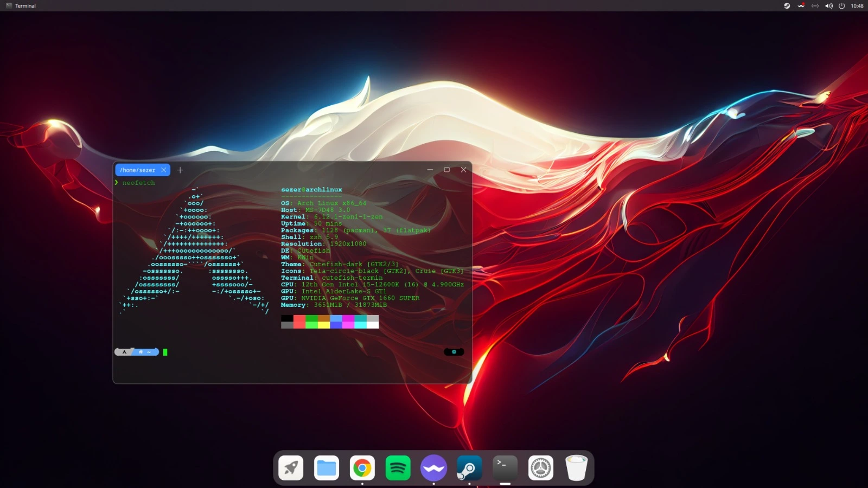Select the /home/sezer terminal tab

coord(137,170)
